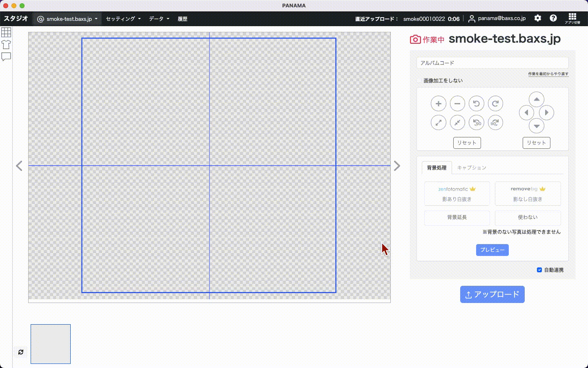Click the zoom out minus icon
Image resolution: width=588 pixels, height=368 pixels.
click(x=457, y=103)
